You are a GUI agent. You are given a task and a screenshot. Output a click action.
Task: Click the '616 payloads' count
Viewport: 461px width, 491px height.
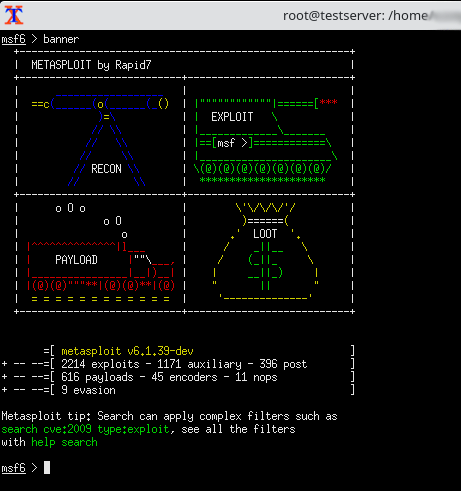coord(97,377)
